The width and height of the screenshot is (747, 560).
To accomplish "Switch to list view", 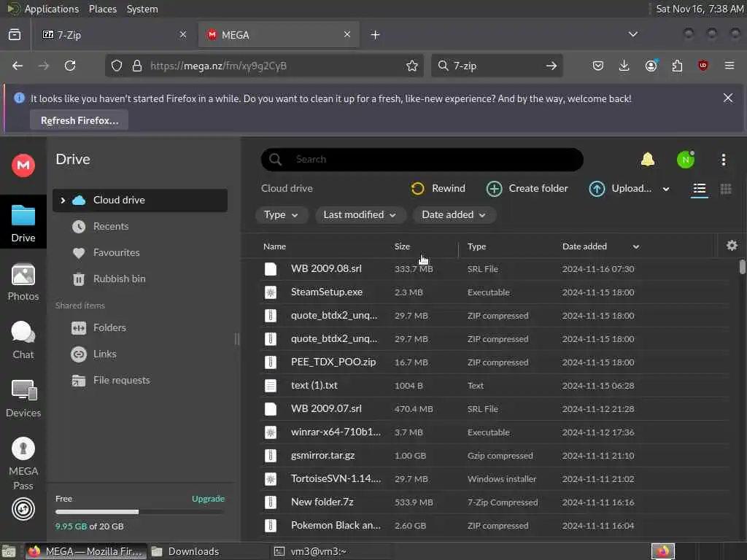I will 700,189.
